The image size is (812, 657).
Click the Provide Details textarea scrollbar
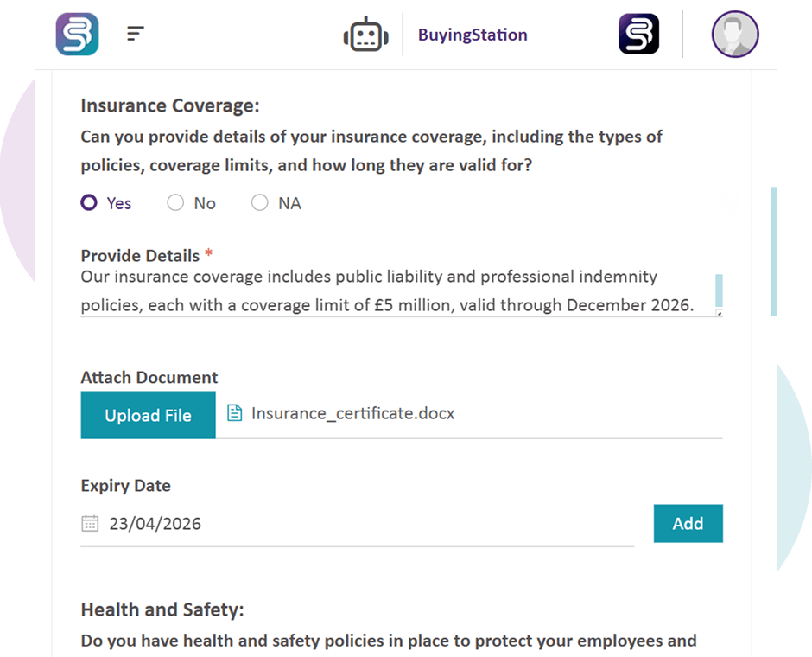point(719,290)
